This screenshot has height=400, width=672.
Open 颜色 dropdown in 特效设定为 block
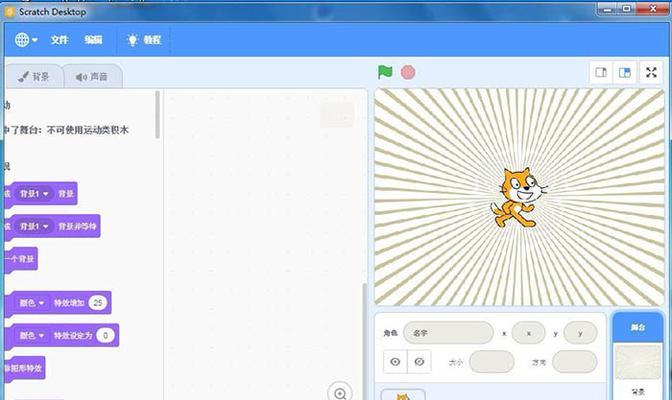[x=31, y=335]
